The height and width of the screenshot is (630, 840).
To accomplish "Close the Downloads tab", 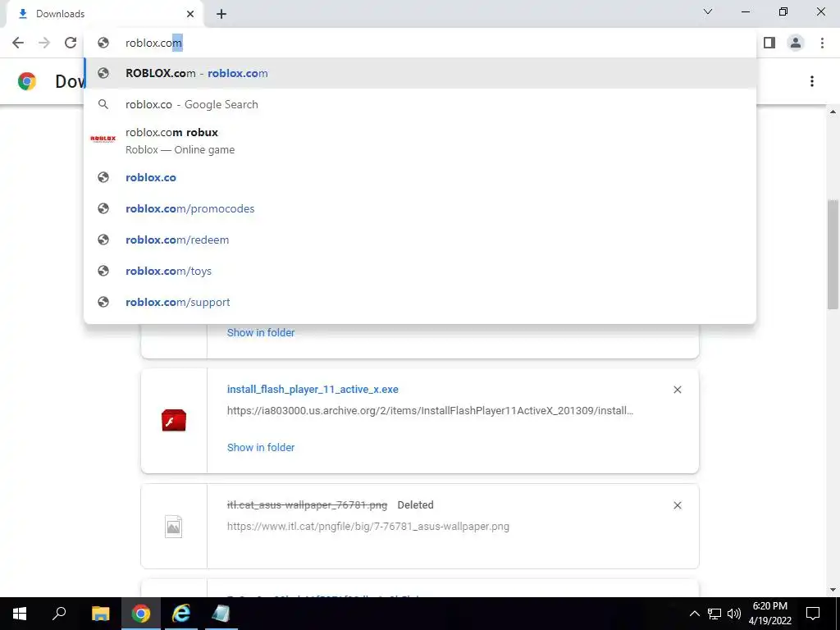I will point(190,15).
